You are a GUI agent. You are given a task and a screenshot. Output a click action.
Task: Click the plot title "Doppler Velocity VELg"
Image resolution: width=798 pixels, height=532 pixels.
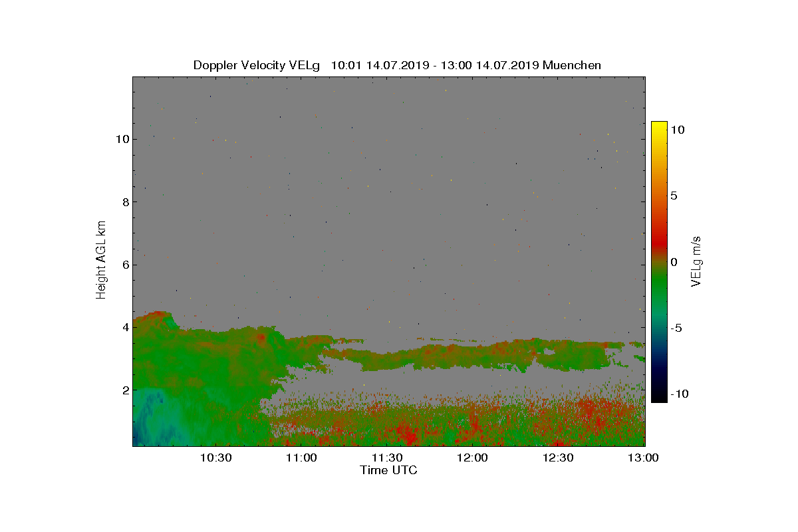256,65
